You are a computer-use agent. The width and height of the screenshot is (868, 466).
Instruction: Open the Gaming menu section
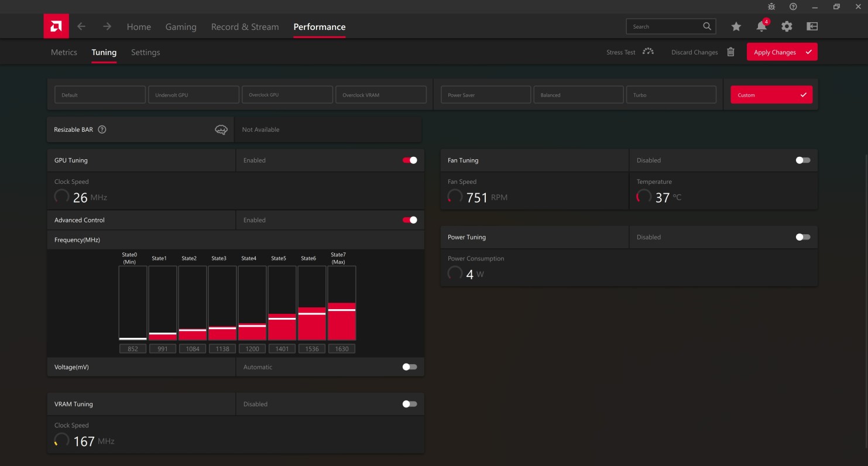(181, 27)
